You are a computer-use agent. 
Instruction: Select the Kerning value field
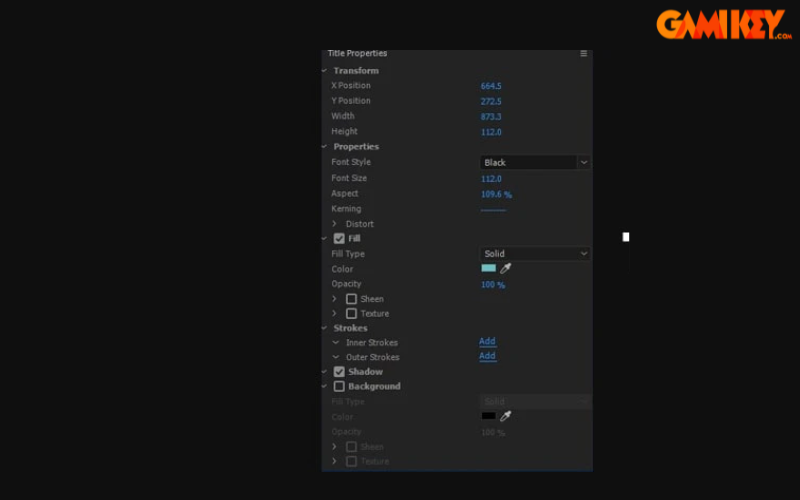(493, 209)
